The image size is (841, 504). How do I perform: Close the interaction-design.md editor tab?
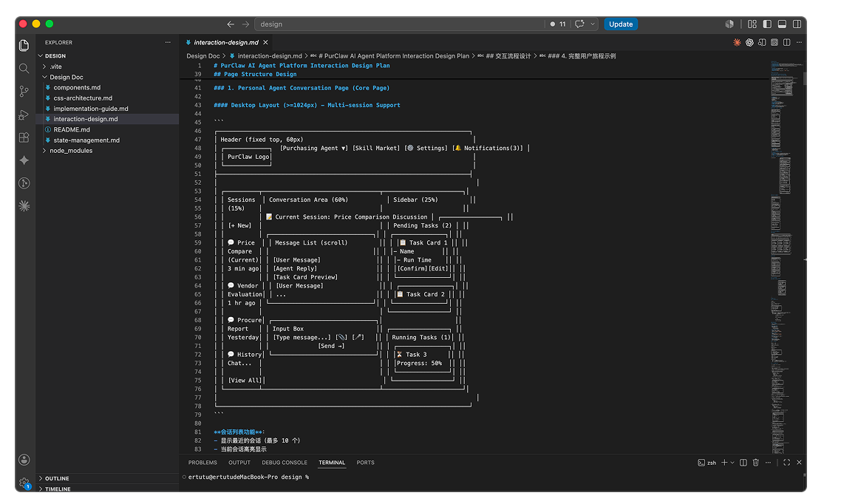(x=265, y=42)
